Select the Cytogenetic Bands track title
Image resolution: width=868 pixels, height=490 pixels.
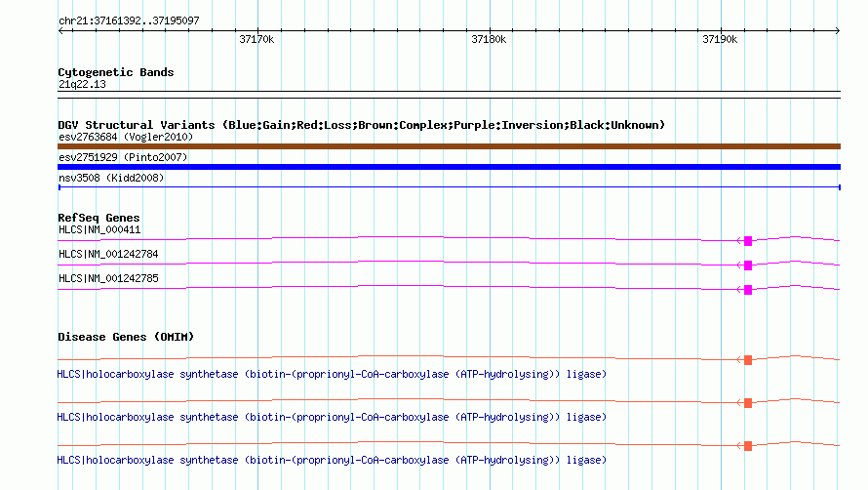[116, 72]
